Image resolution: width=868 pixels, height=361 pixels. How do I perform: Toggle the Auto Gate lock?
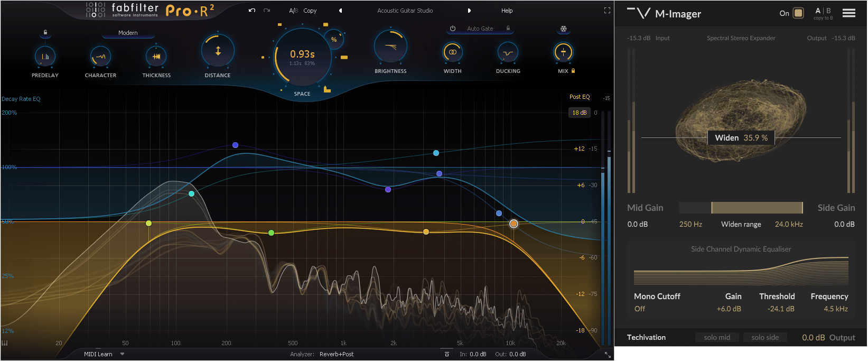click(x=508, y=29)
